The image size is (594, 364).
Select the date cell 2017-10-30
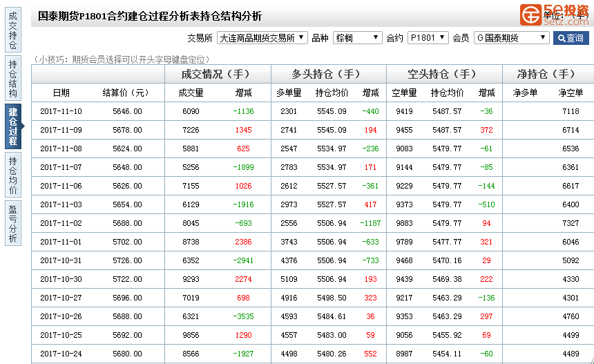[x=61, y=279]
